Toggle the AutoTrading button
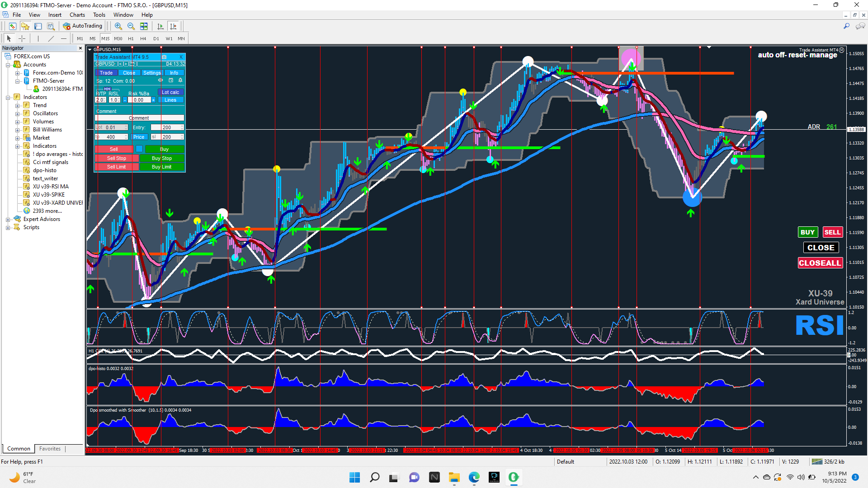868x488 pixels. [x=83, y=26]
